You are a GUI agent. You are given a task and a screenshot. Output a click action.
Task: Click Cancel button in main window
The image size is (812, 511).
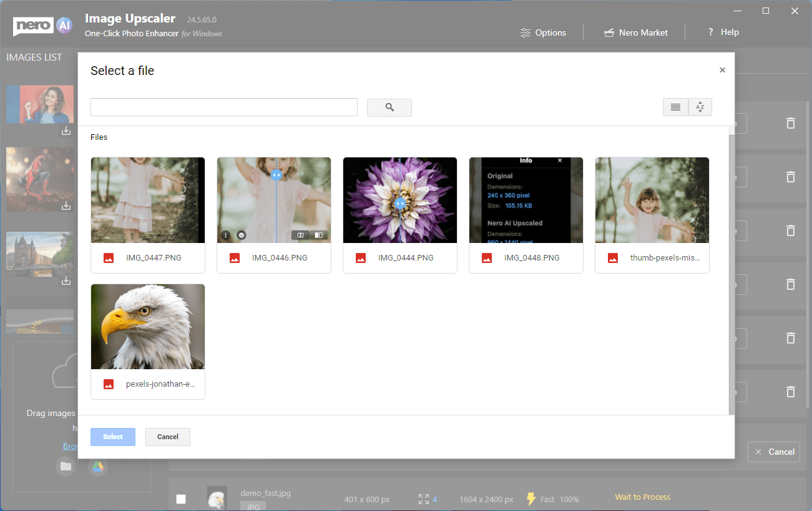coord(774,452)
